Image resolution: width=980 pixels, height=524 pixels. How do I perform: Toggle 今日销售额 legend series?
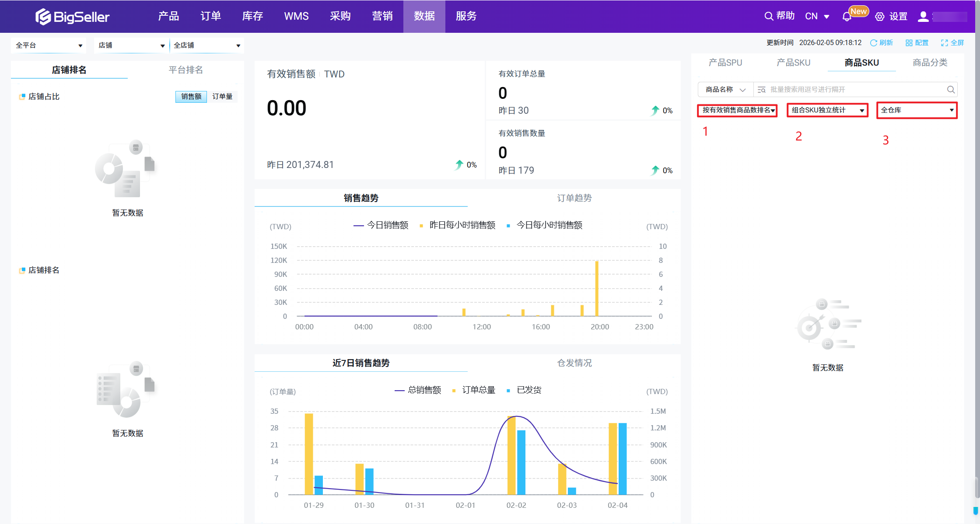(x=381, y=225)
